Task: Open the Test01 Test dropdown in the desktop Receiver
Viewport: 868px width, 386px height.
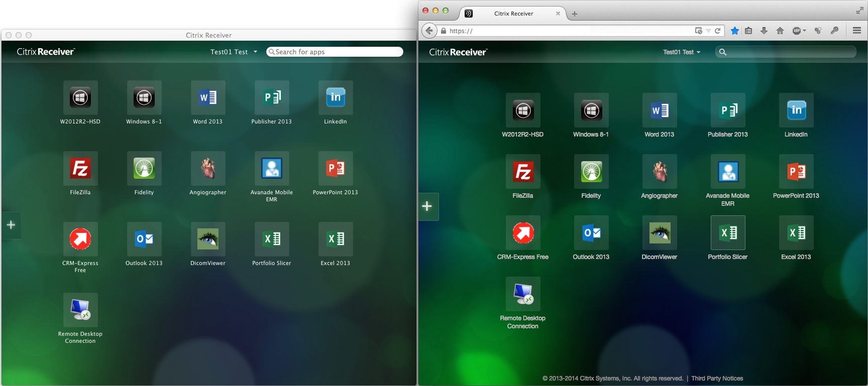Action: coord(234,52)
